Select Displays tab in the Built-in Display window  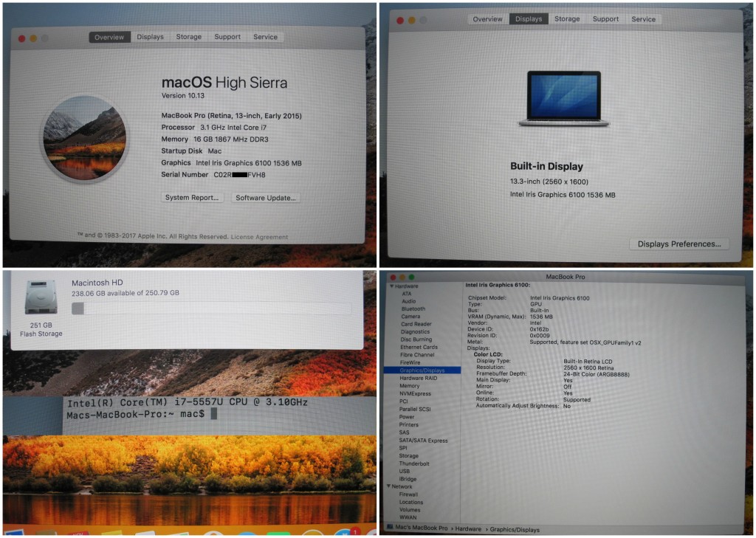[529, 19]
